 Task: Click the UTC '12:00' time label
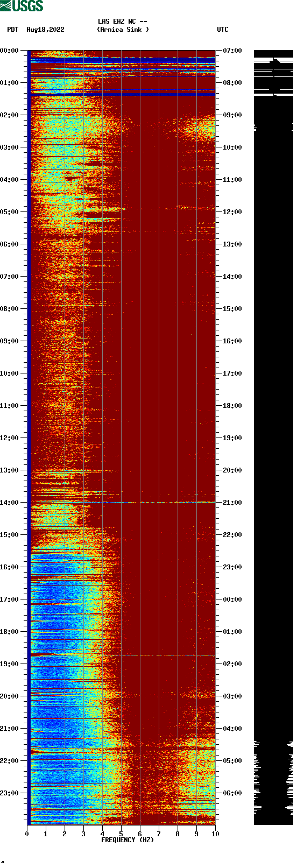(232, 212)
